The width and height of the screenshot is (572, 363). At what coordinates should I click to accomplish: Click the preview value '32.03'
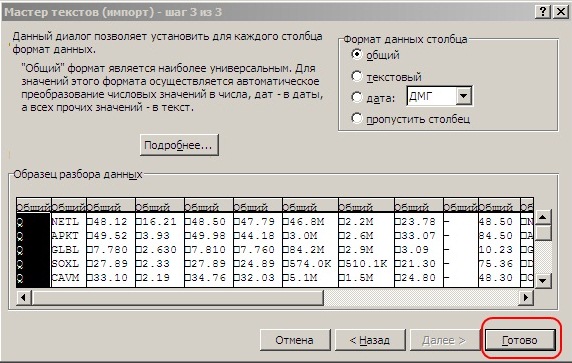(x=257, y=277)
